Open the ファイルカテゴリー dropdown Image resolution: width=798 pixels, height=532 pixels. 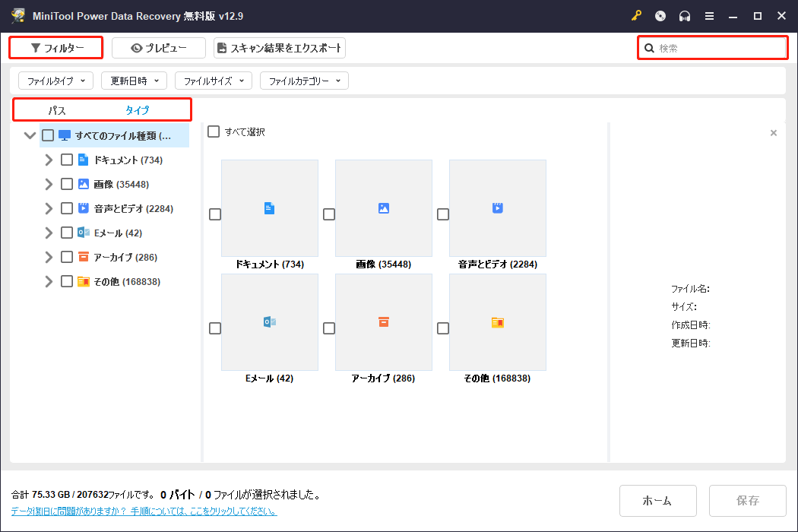pos(304,81)
